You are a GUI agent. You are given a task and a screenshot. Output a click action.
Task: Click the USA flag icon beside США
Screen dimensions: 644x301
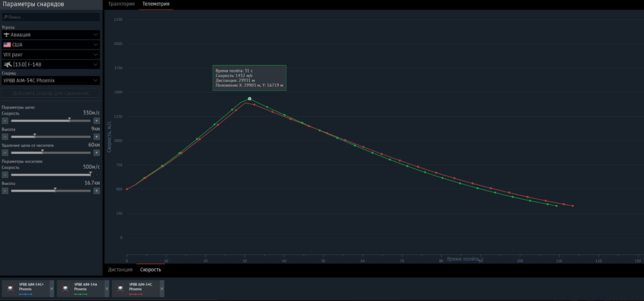coord(7,44)
